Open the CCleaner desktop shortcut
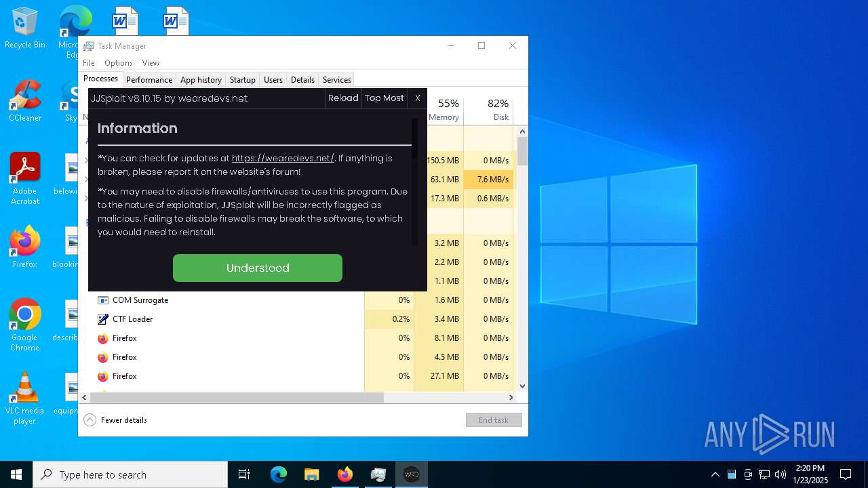 tap(25, 102)
